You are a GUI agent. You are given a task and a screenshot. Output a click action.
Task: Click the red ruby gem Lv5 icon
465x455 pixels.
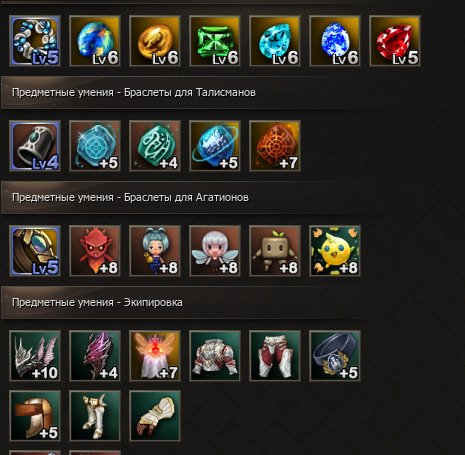395,41
